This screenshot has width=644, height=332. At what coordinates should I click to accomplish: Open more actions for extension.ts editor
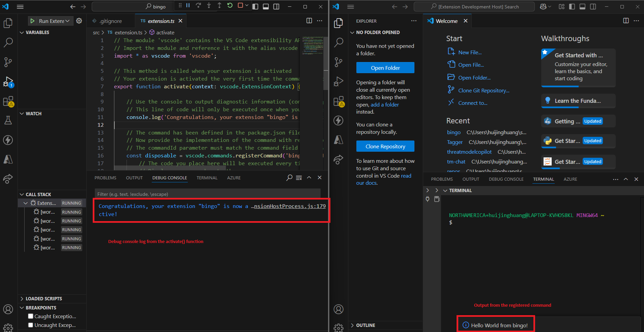coord(320,21)
